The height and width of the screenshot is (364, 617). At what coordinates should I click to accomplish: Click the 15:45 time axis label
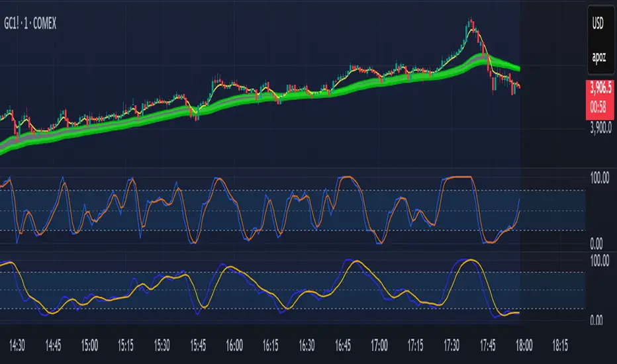[198, 345]
